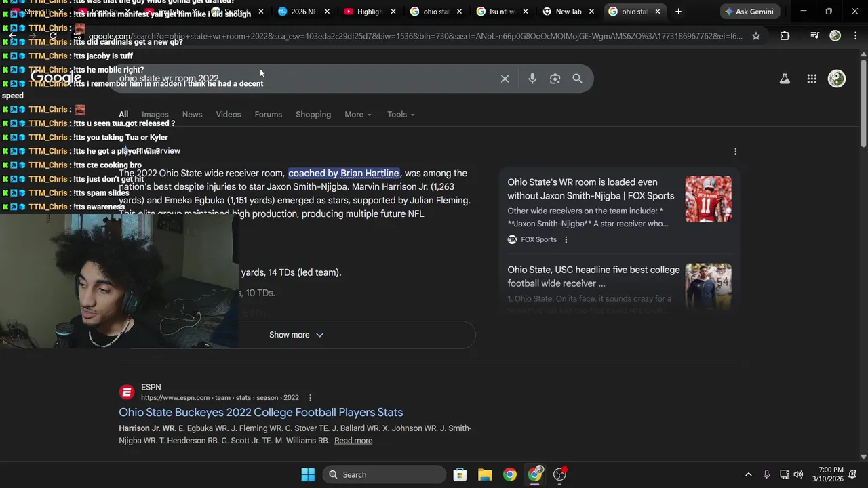Click in the Google search input field

pos(305,79)
